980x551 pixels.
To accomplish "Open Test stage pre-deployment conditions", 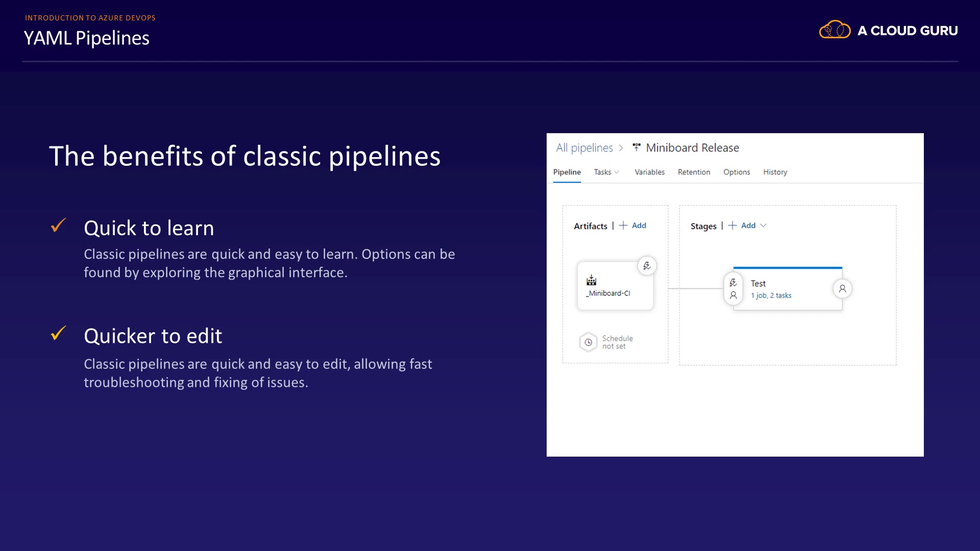I will 733,289.
